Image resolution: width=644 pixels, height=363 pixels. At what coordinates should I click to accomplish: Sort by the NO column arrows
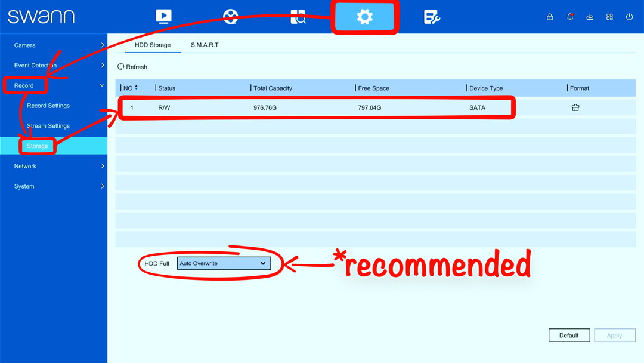tap(137, 88)
